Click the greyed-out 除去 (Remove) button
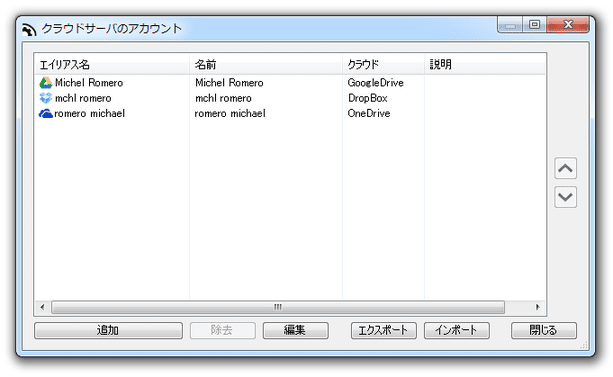This screenshot has width=613, height=377. [x=222, y=330]
